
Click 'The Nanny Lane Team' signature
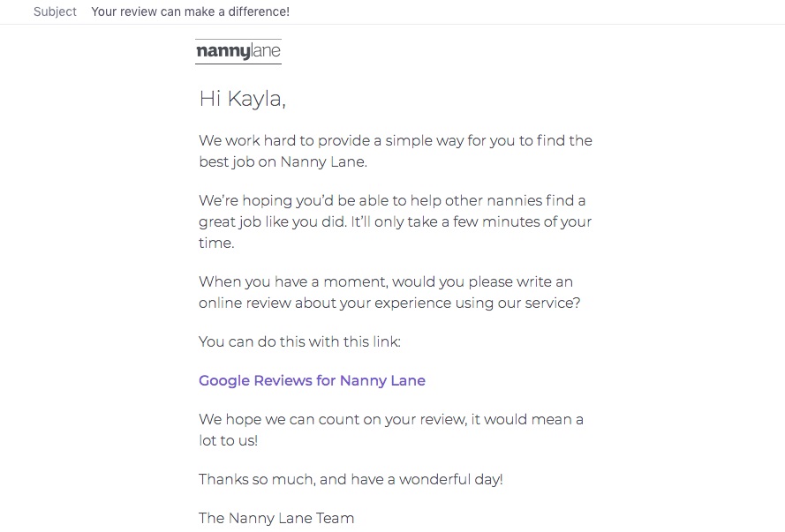point(276,519)
